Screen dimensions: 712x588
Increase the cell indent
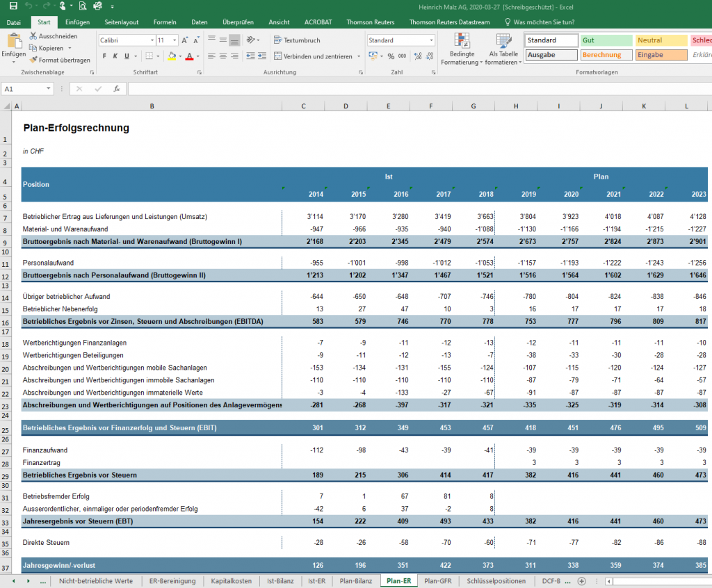pyautogui.click(x=262, y=56)
